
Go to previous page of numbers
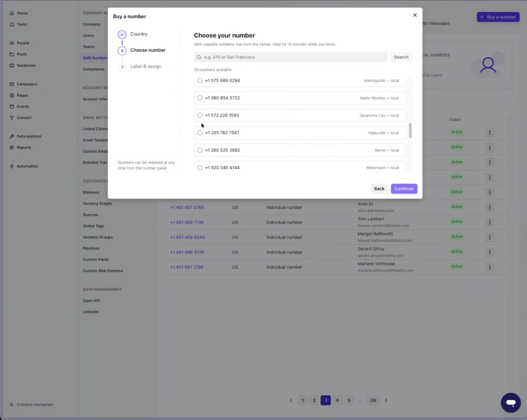291,401
